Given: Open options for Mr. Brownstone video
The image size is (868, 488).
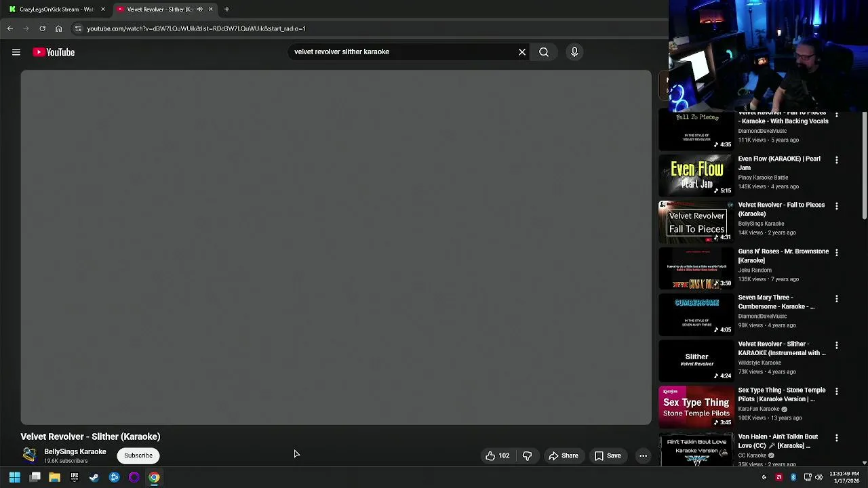Looking at the screenshot, I should click(836, 252).
